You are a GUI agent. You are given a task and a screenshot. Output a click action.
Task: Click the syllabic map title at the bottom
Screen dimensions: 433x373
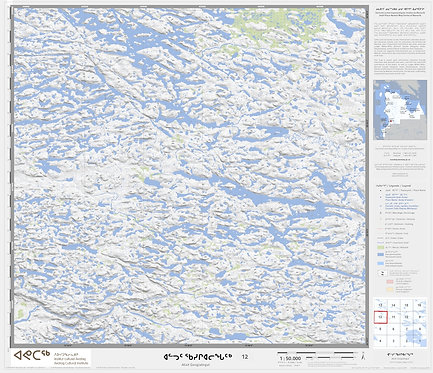coord(198,357)
